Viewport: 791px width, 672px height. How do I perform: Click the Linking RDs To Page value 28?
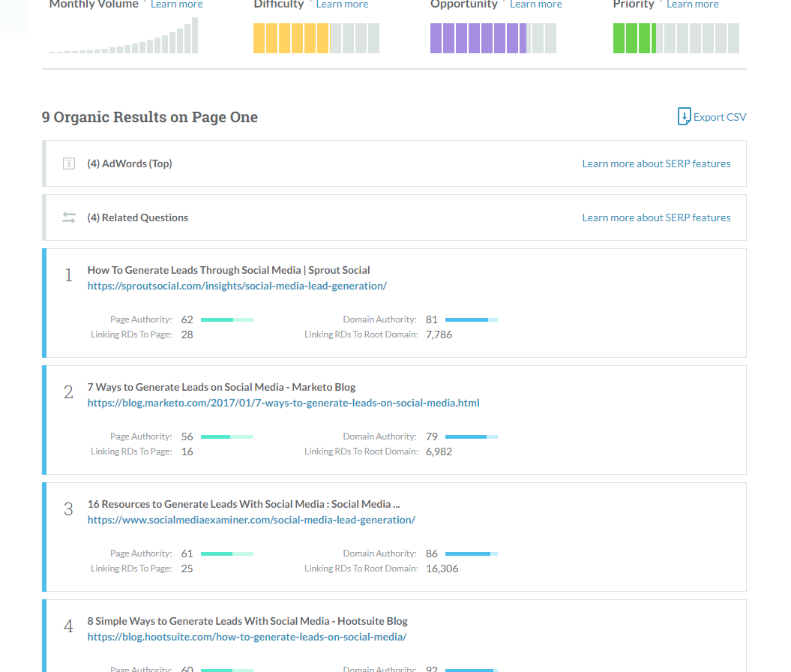click(187, 335)
